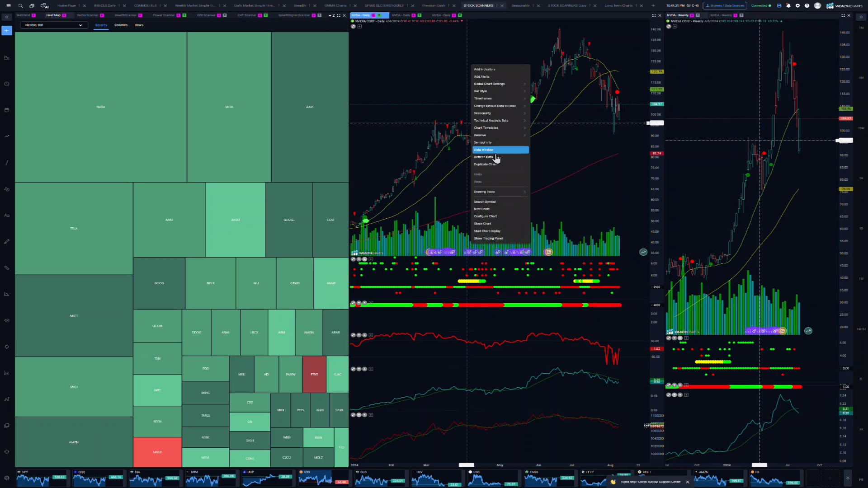This screenshot has height=488, width=868.
Task: Open the search magnifier in top bar
Action: (20, 5)
